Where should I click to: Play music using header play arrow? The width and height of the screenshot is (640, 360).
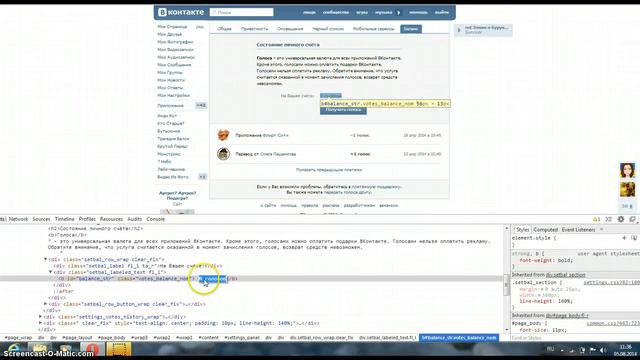[399, 12]
